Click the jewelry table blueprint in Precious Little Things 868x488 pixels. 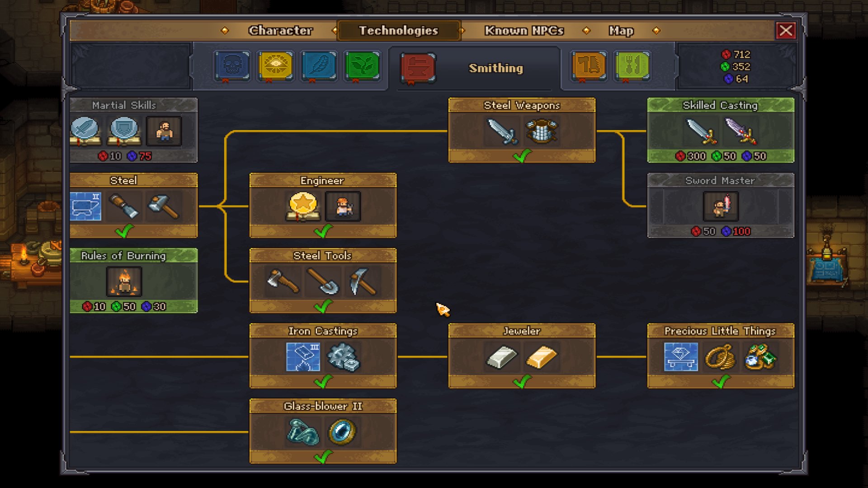coord(681,357)
